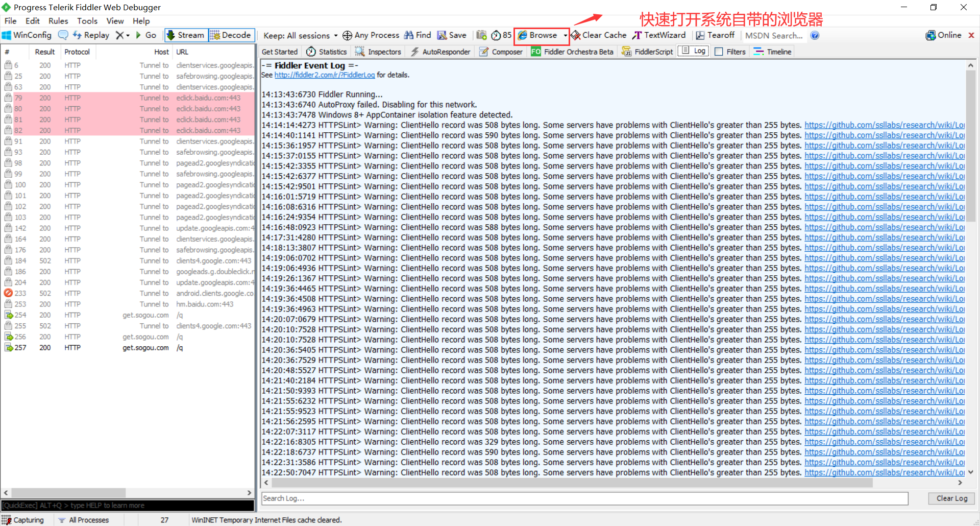Click the QuickExec command box
Screen dimensions: 980x526
point(128,506)
